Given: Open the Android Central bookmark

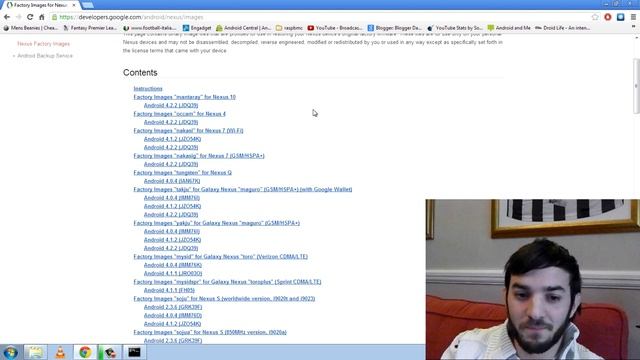Looking at the screenshot, I should 243,28.
